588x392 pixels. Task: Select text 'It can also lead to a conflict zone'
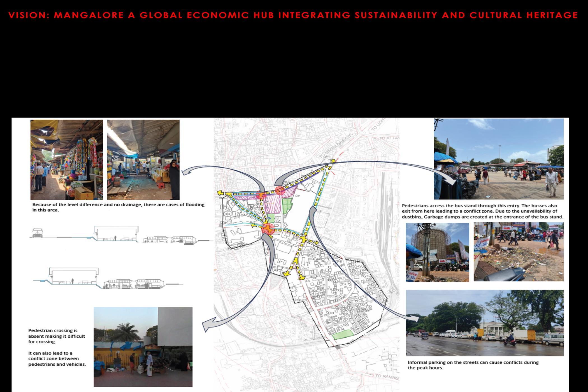[57, 359]
